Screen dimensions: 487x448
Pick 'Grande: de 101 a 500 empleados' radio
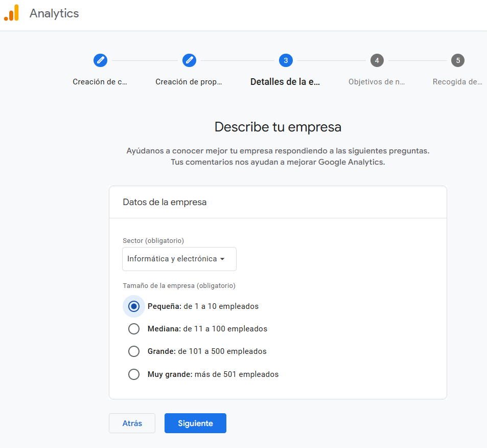click(134, 351)
